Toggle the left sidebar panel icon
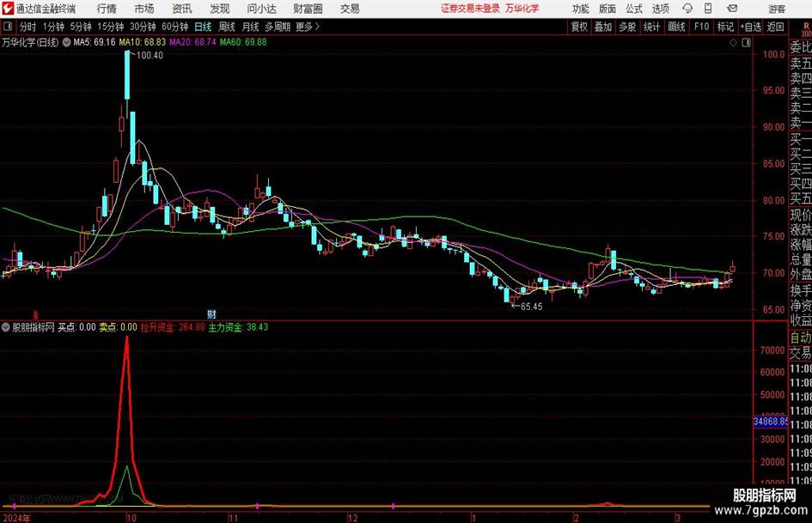This screenshot has width=812, height=523. pos(7,27)
